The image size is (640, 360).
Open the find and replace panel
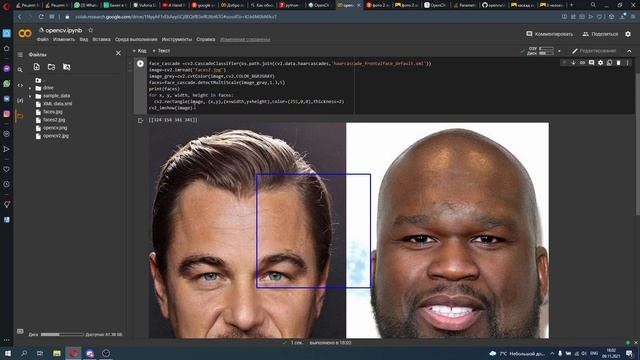coord(20,70)
